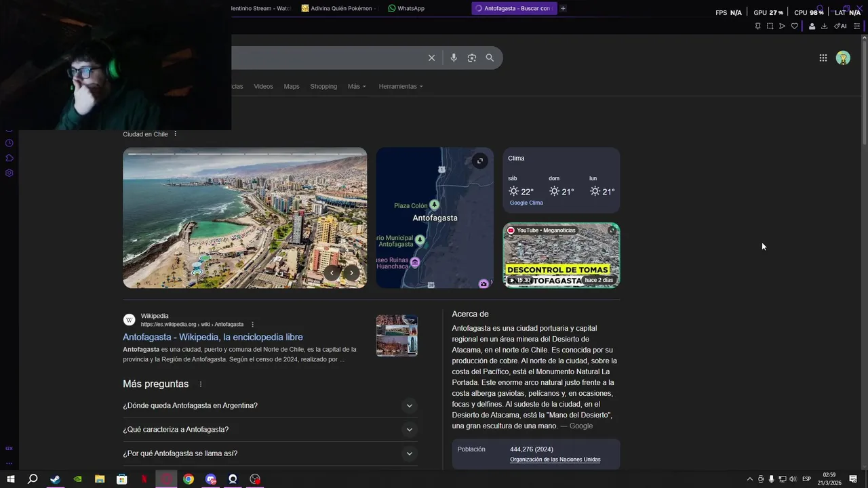This screenshot has width=868, height=488.
Task: Bookmark the page with the heart icon
Action: coord(795,26)
